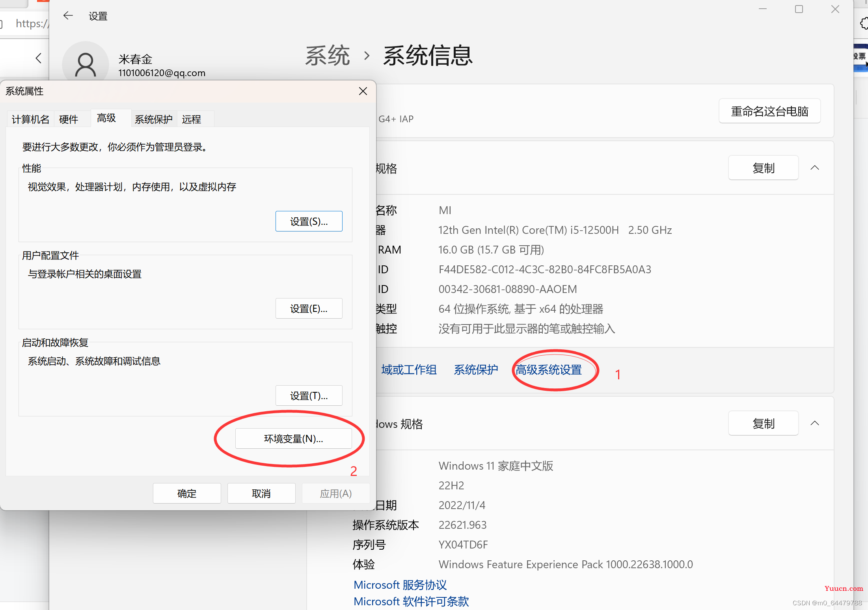Screen dimensions: 868x610
Task: Click Windows Feature Experience Pack value
Action: click(x=566, y=564)
